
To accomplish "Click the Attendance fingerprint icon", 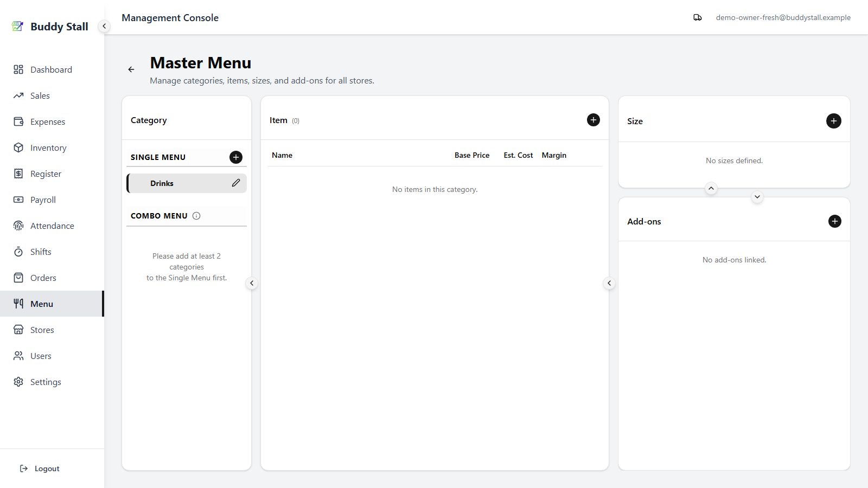I will pyautogui.click(x=18, y=226).
